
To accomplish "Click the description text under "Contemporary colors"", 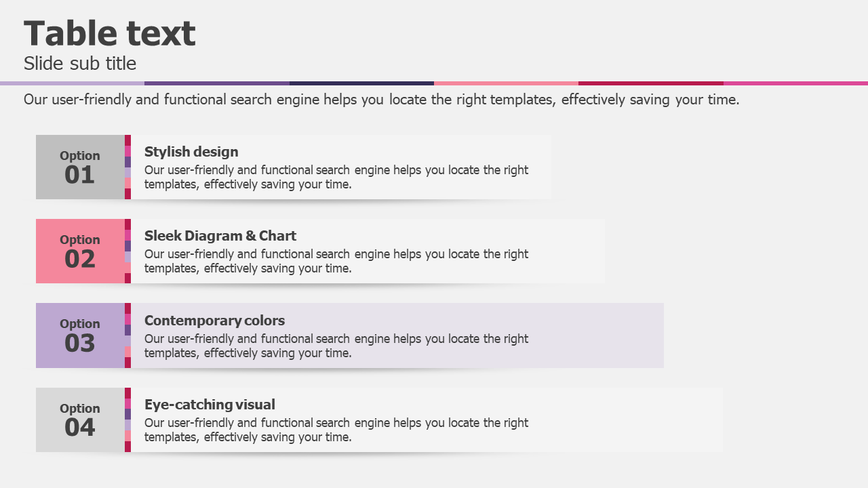I will 336,346.
